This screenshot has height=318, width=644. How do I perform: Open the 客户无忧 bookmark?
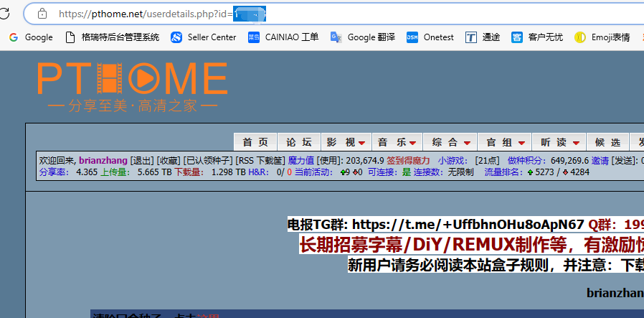[x=537, y=37]
